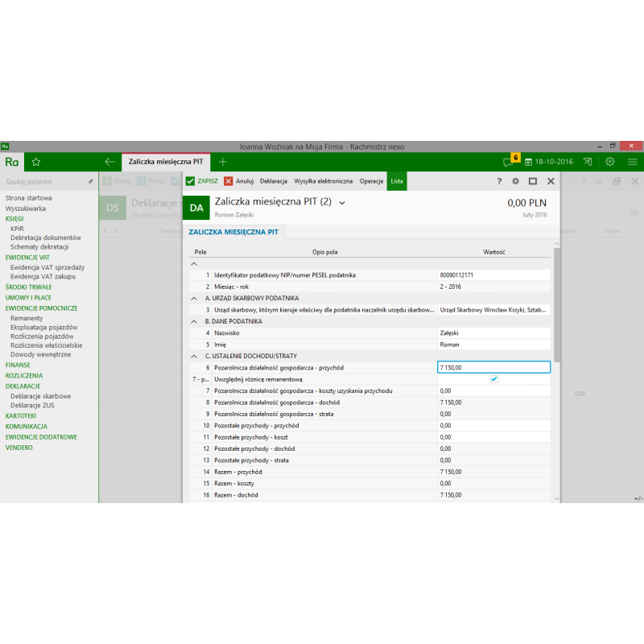
Task: Click the help question mark icon
Action: coord(499,181)
